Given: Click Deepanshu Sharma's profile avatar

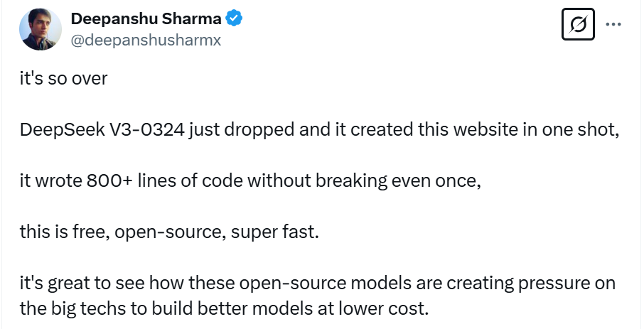Looking at the screenshot, I should click(x=40, y=30).
